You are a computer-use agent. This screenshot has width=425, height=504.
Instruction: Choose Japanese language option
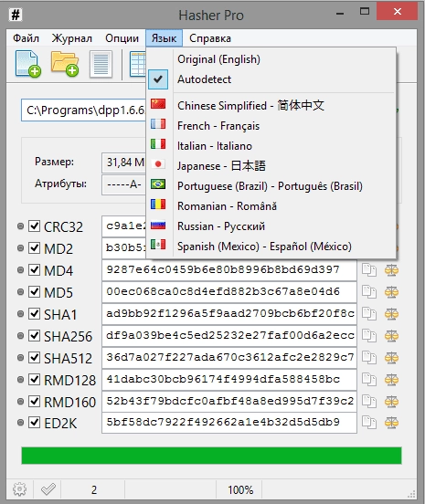(271, 166)
